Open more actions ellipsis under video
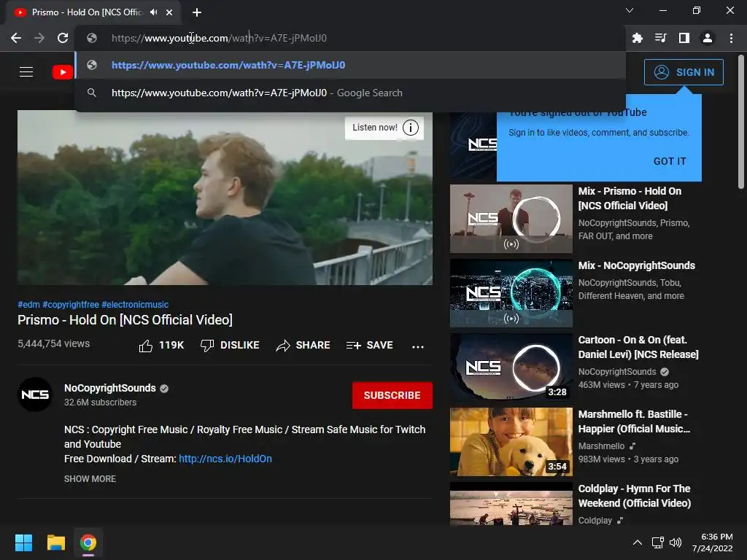Image resolution: width=747 pixels, height=560 pixels. (x=418, y=346)
